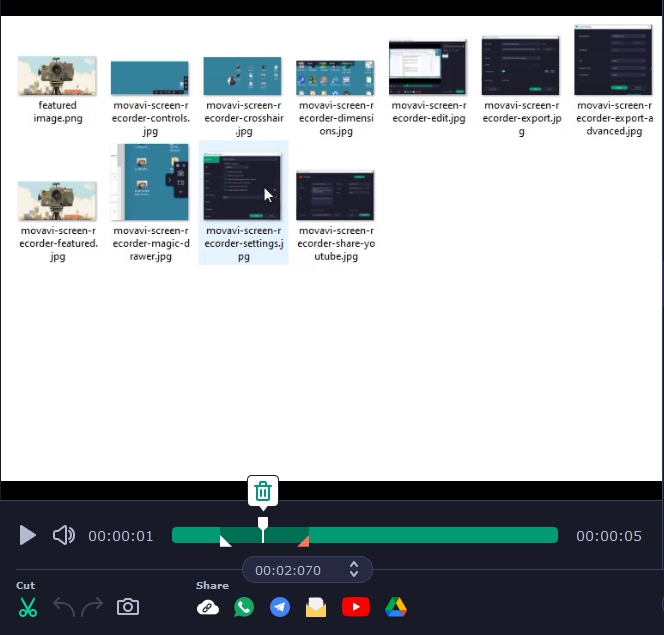
Task: Adjust time with the stepper arrows
Action: coord(354,569)
